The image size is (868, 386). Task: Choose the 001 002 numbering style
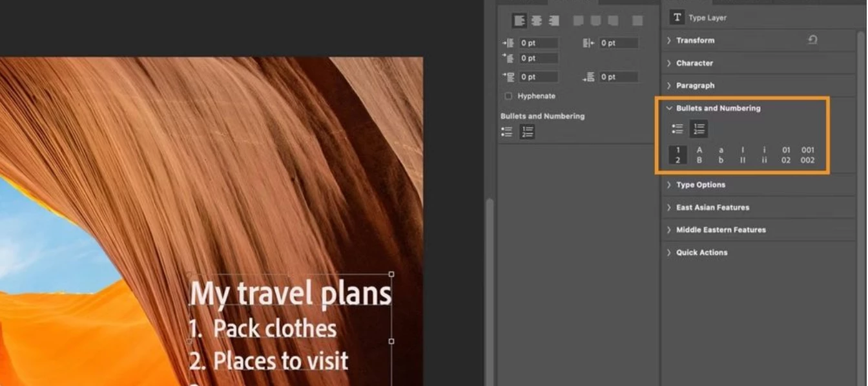[808, 155]
